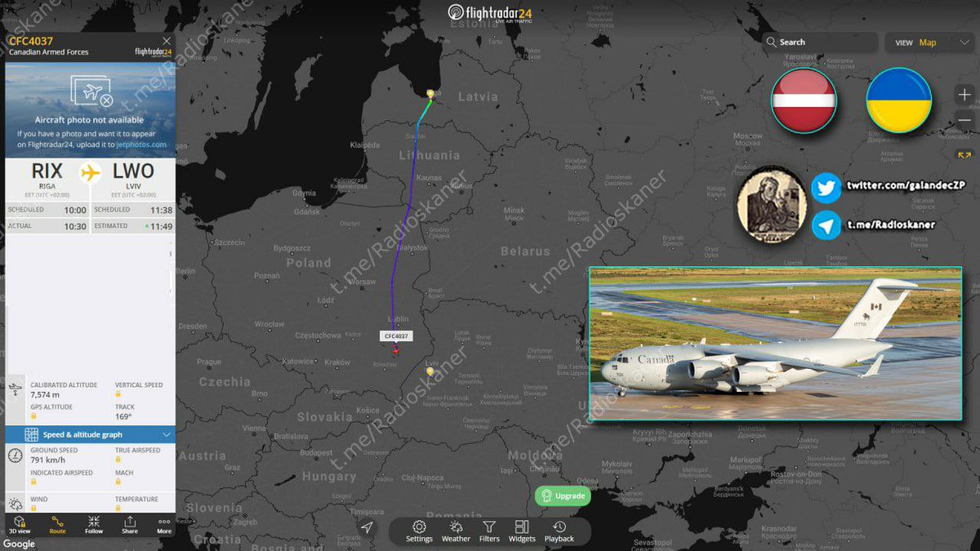
Task: Open the 3D view
Action: (18, 524)
